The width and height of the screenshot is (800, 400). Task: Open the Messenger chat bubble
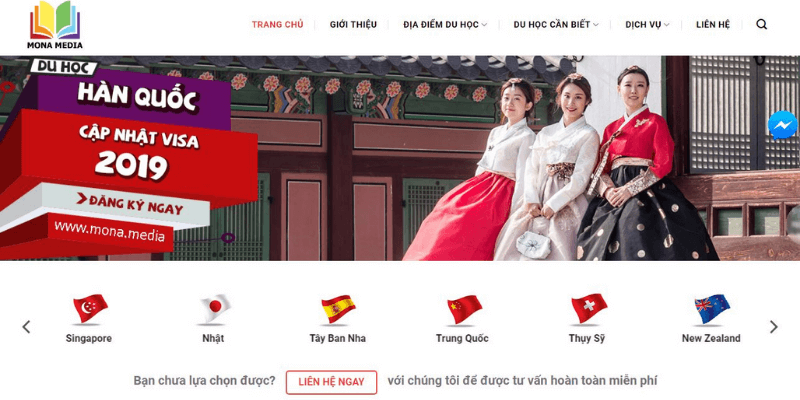click(782, 125)
